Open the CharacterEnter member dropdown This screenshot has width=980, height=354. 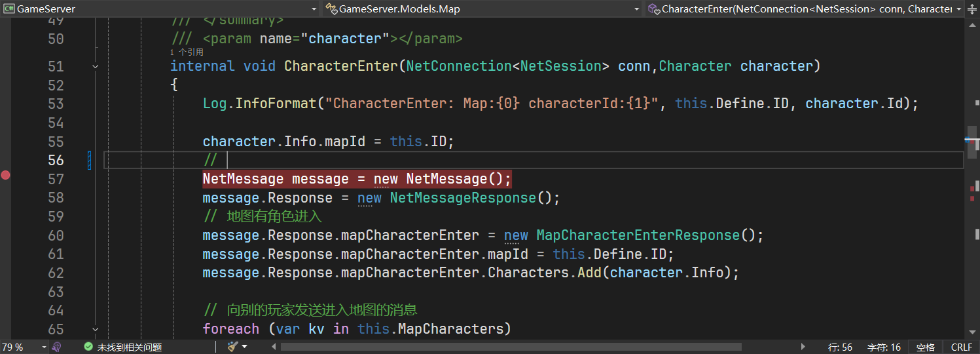[x=959, y=9]
